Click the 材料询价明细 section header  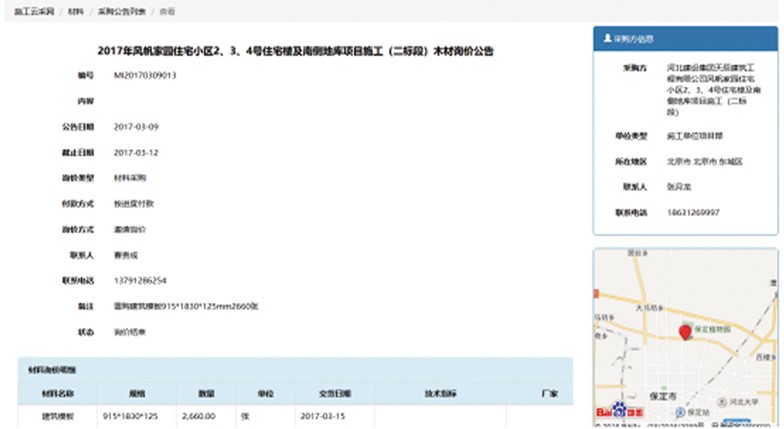click(x=48, y=371)
